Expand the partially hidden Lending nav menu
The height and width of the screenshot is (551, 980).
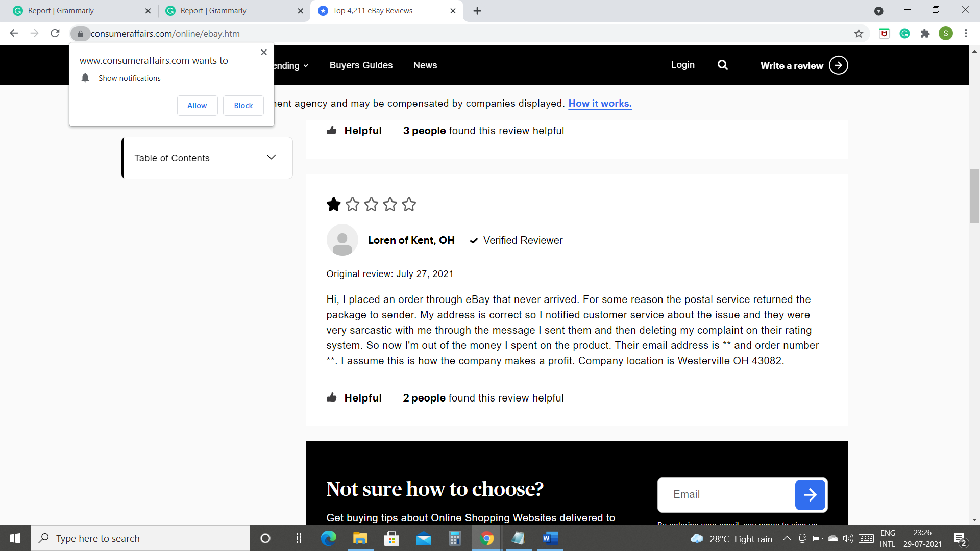[x=291, y=65]
